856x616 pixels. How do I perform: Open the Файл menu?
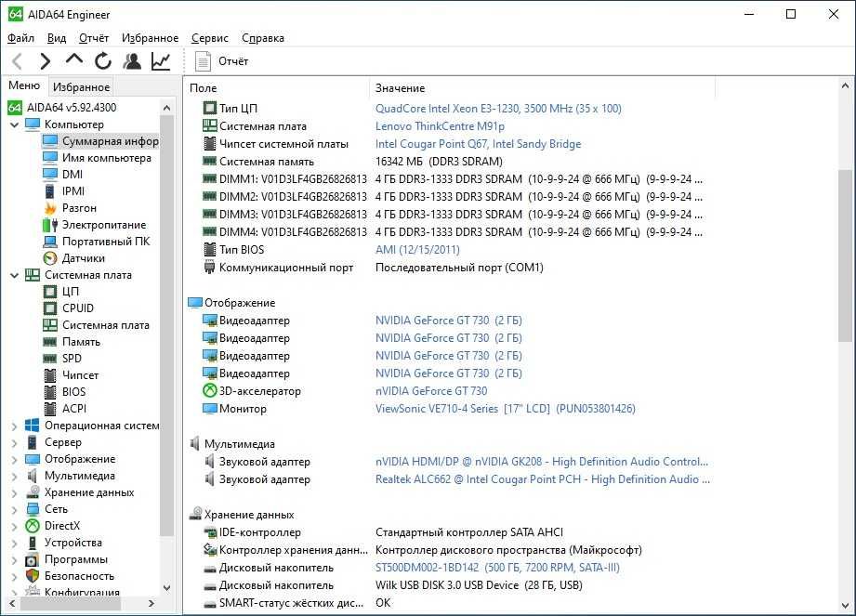tap(20, 38)
